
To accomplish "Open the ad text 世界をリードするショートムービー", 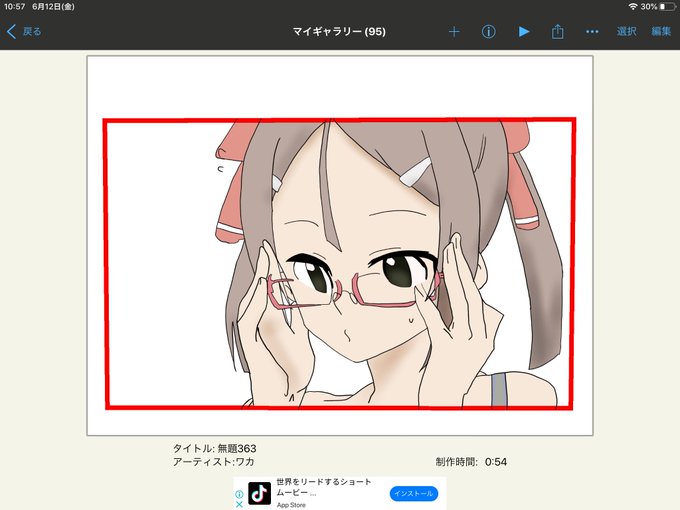I will (324, 487).
